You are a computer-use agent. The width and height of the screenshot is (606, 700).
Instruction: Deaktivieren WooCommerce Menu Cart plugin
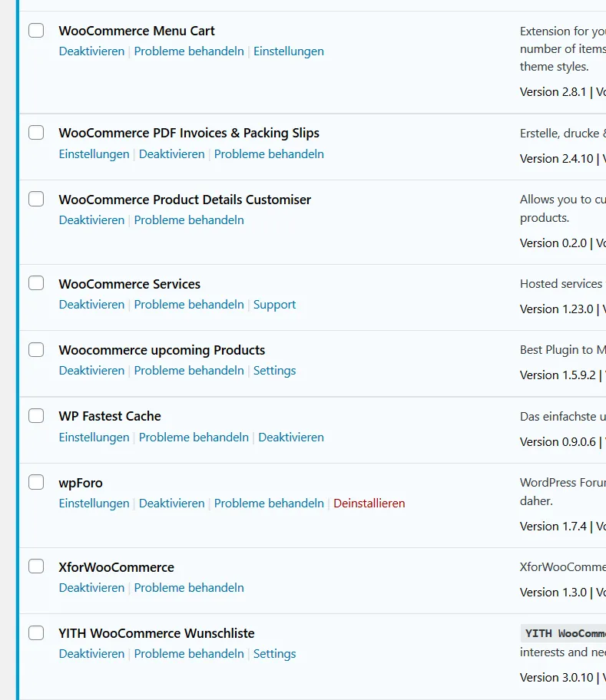(x=91, y=51)
